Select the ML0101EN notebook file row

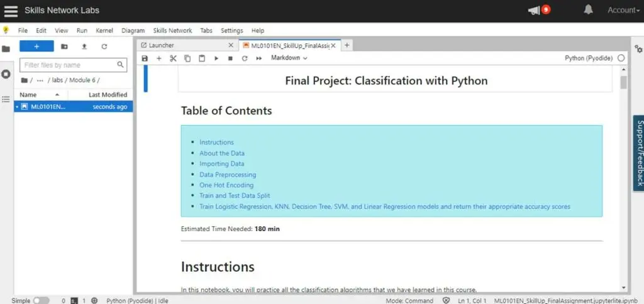(73, 107)
